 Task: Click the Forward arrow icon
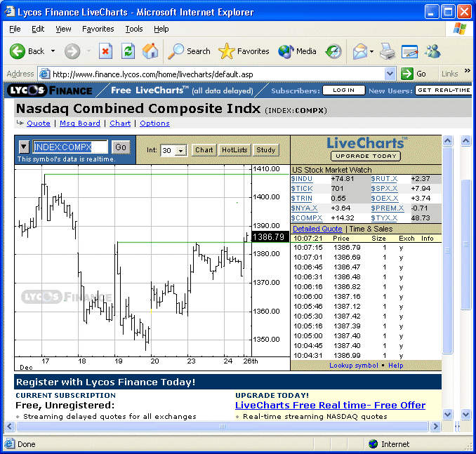click(72, 51)
